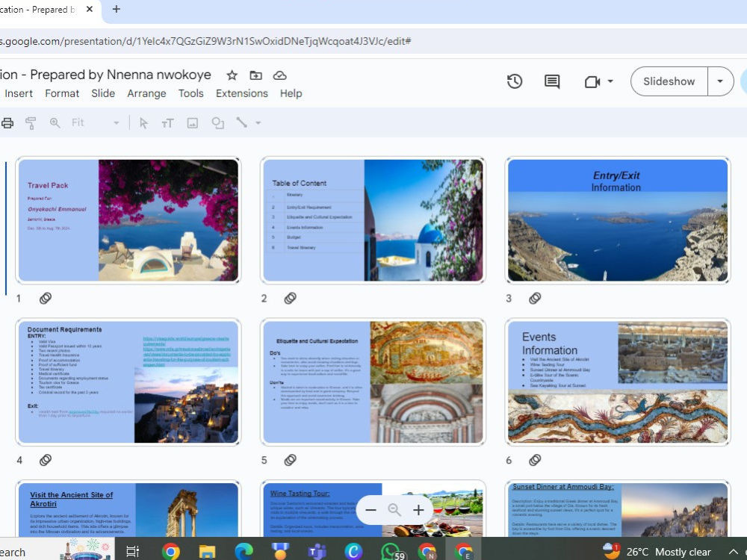Select the Table of Content slide thumbnail

point(373,220)
